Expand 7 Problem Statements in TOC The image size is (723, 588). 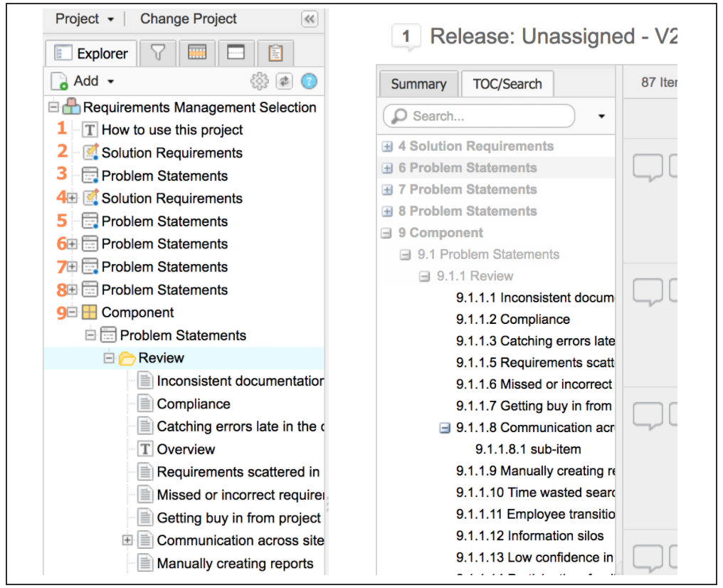(x=387, y=190)
